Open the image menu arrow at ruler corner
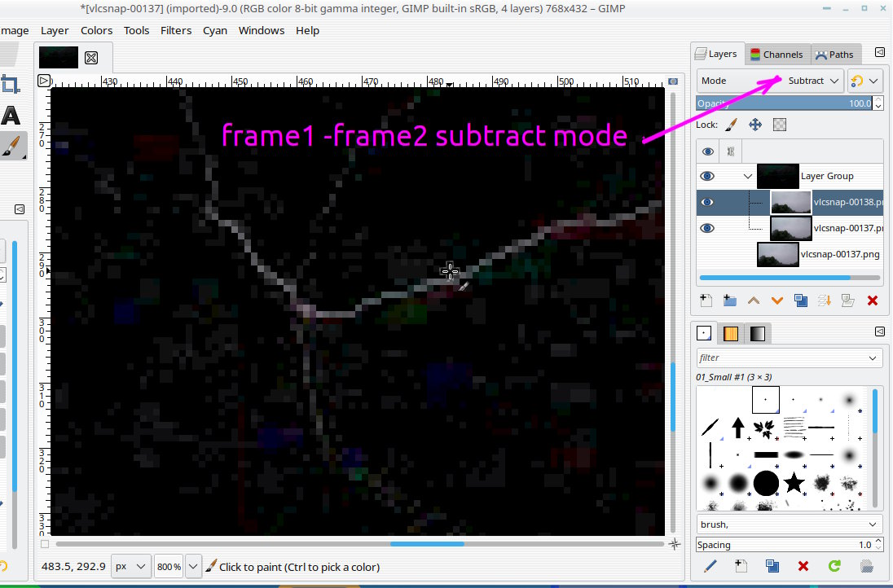893x588 pixels. coord(44,81)
